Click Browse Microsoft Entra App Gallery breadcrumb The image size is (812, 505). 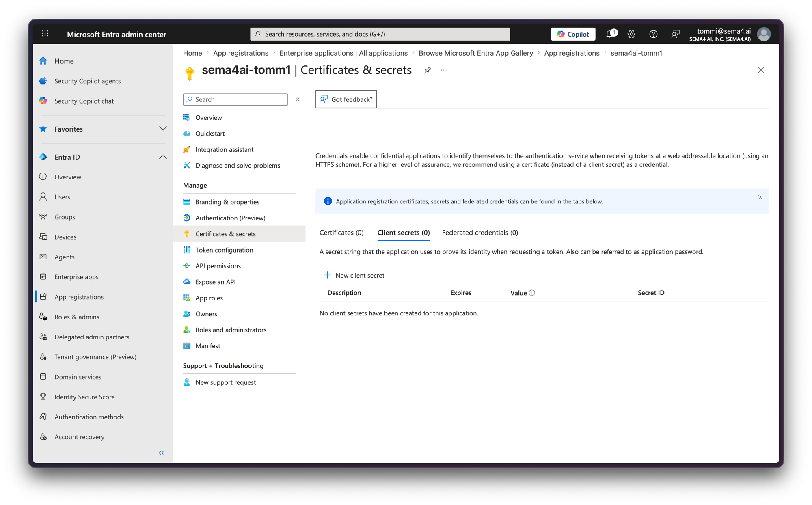tap(476, 53)
